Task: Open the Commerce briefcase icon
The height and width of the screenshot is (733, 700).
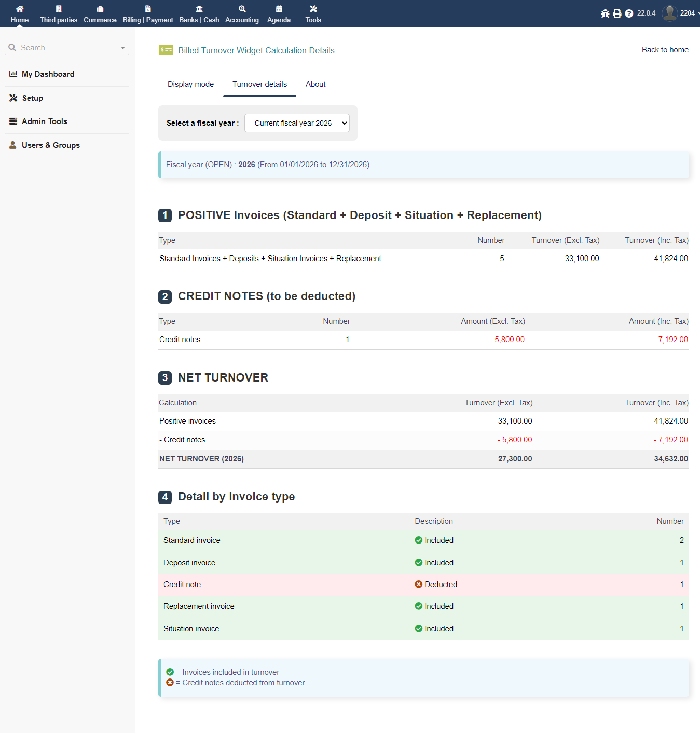Action: (x=100, y=9)
